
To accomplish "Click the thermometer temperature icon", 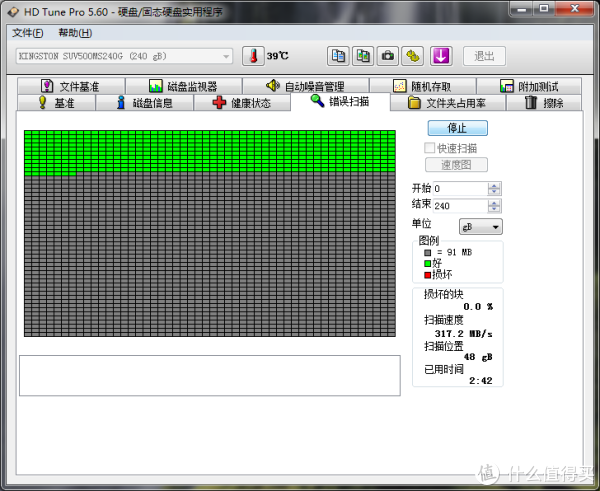I will (253, 56).
